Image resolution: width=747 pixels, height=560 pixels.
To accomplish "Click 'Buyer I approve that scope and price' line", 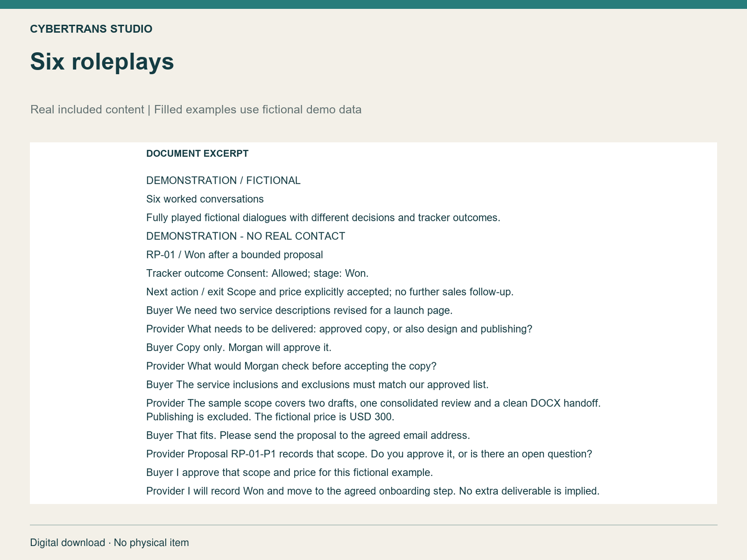I will click(x=289, y=473).
